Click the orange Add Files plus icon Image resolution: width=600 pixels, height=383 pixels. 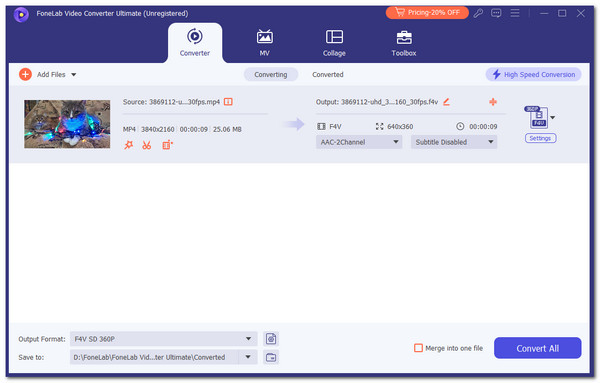tap(25, 74)
